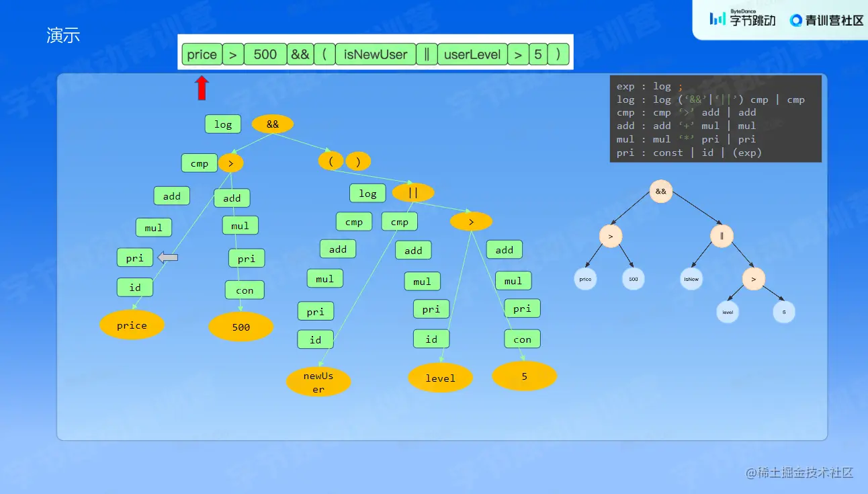Click the grammar line 'pri : const | id | (exp)'
The image size is (868, 494).
pyautogui.click(x=689, y=153)
